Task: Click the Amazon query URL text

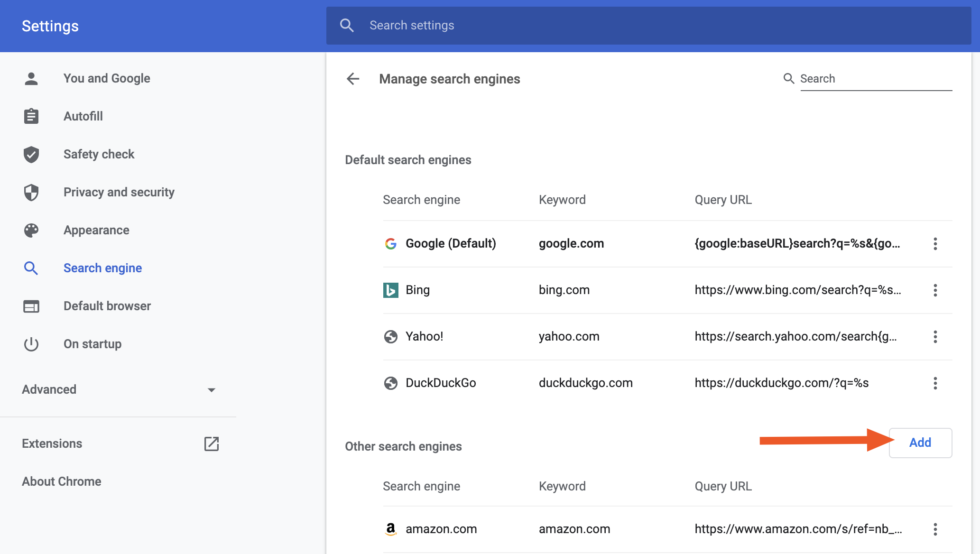Action: [798, 529]
